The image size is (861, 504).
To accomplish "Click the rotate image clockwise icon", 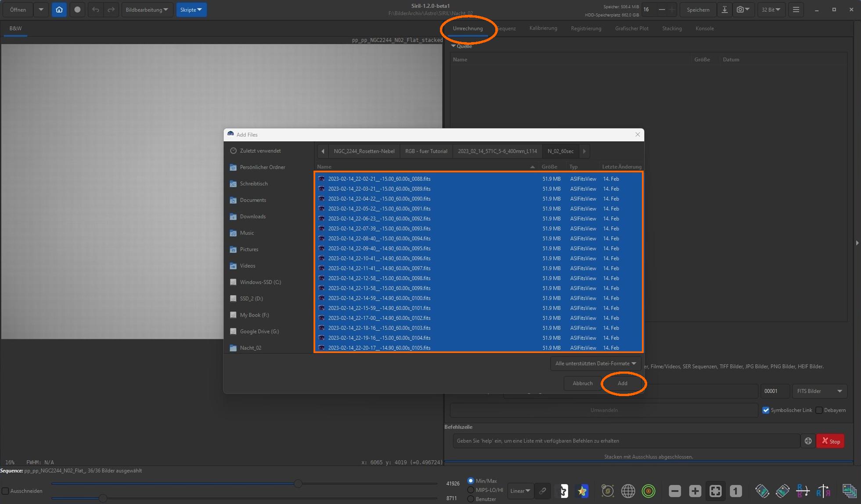I will pyautogui.click(x=782, y=491).
